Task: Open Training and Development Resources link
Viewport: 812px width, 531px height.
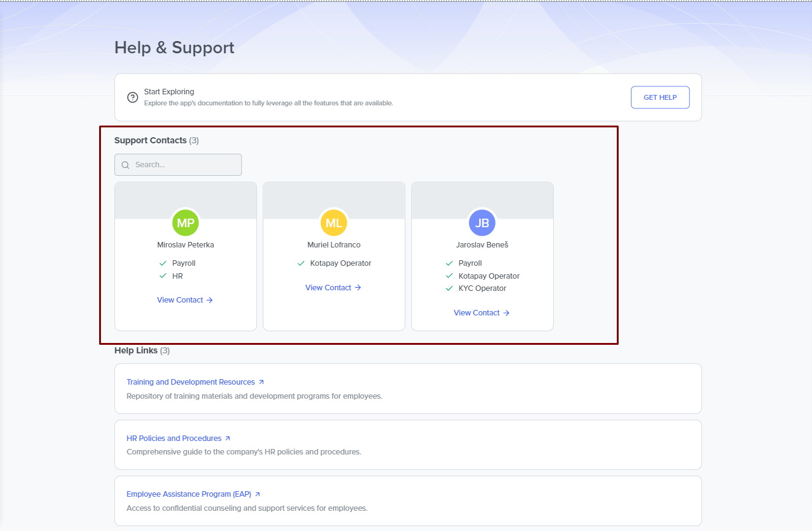Action: (x=190, y=382)
